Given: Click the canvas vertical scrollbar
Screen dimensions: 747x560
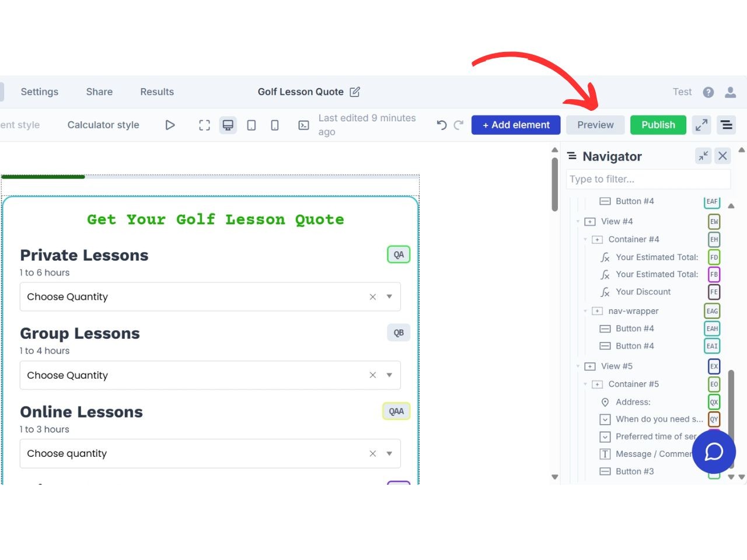Looking at the screenshot, I should [555, 184].
